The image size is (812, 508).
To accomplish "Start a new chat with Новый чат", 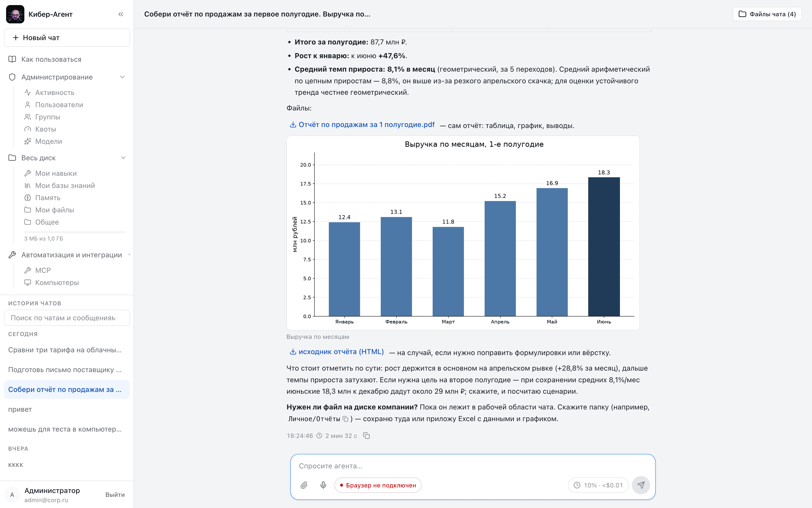I will (x=67, y=38).
